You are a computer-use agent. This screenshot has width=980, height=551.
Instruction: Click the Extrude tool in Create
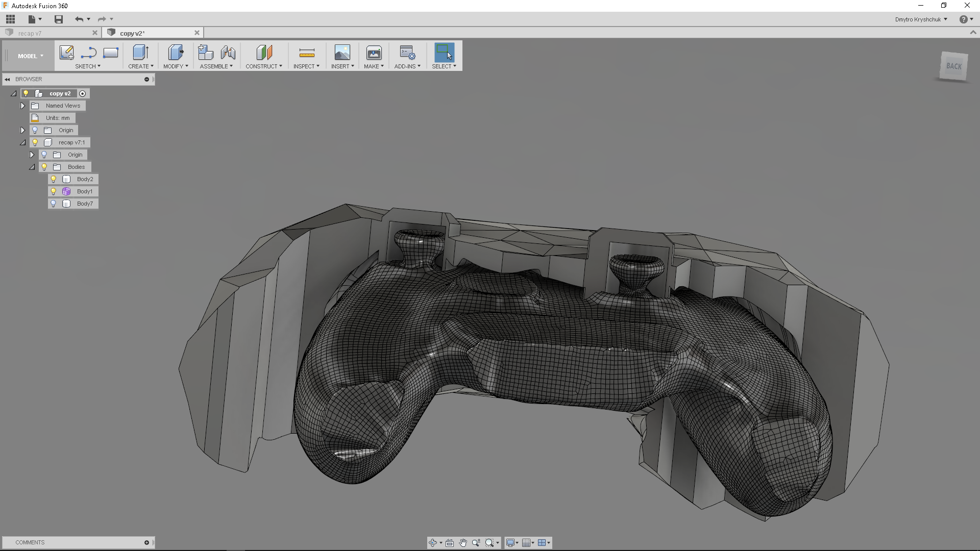[140, 53]
